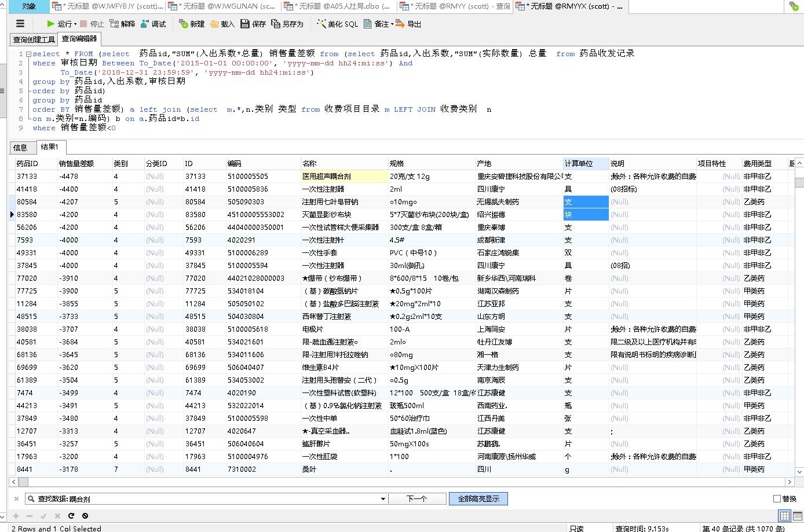Screen dimensions: 804x532
Task: Open the hamburger menu in the toolbar
Action: tap(20, 24)
